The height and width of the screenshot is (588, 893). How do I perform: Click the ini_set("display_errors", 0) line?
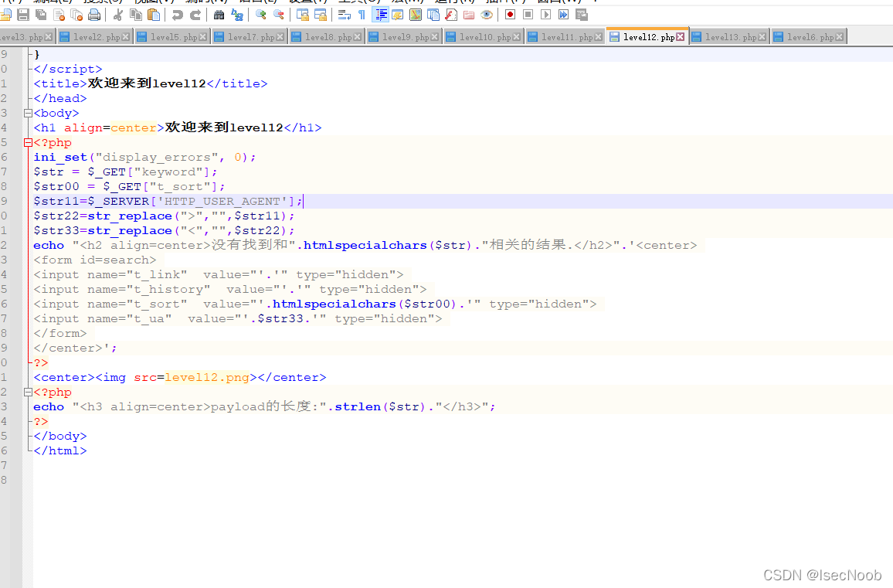(x=144, y=158)
